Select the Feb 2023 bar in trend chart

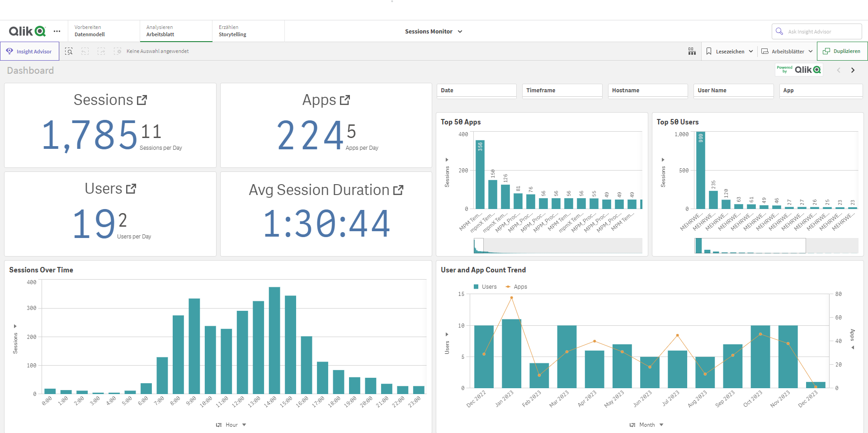[539, 376]
